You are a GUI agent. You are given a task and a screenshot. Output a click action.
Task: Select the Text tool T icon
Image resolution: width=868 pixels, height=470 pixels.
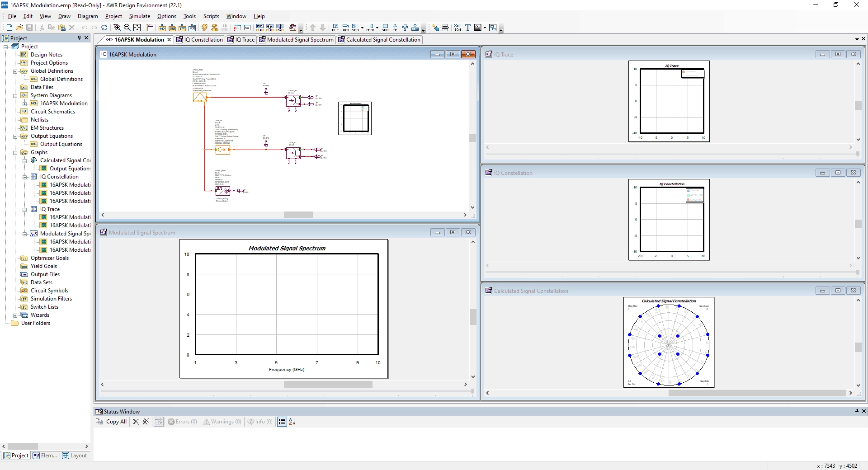point(468,28)
